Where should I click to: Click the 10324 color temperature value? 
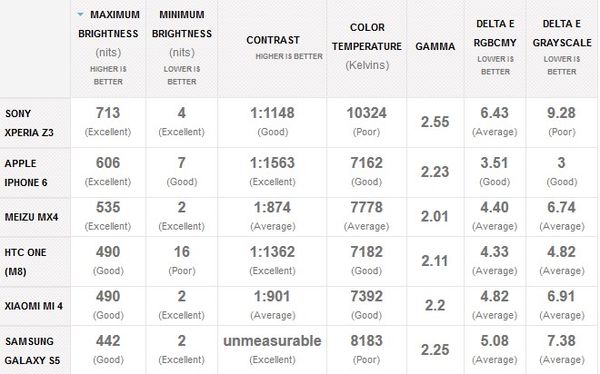pos(367,113)
